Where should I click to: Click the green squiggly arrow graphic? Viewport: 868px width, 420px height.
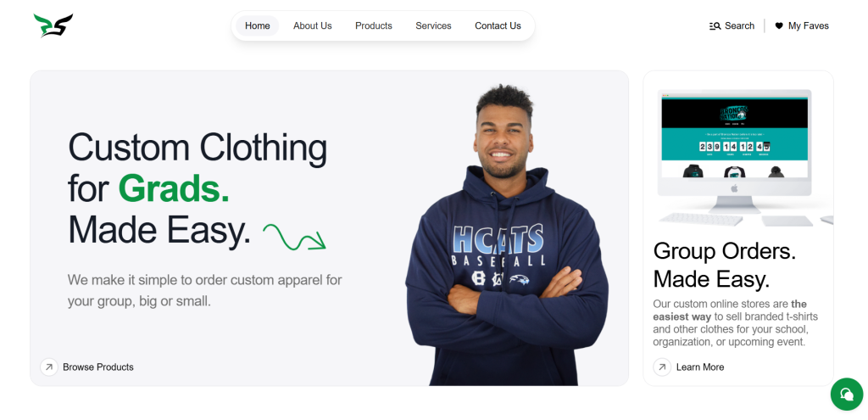click(x=294, y=237)
